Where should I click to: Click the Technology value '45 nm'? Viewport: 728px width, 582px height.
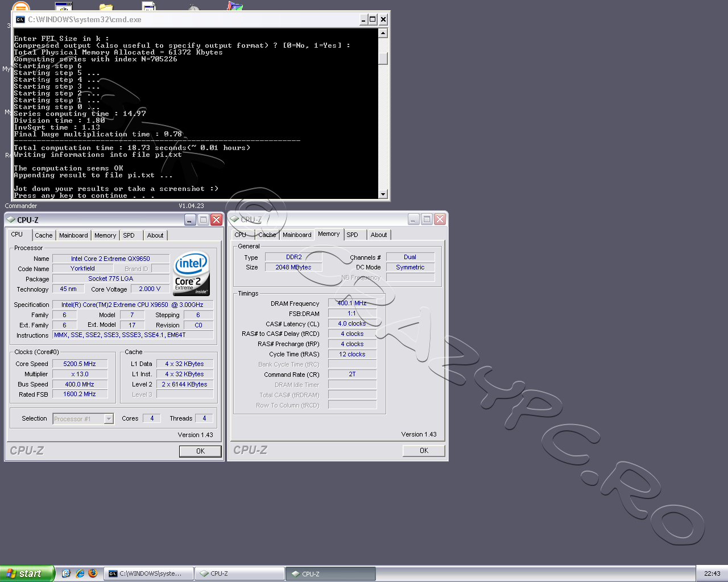pos(68,289)
